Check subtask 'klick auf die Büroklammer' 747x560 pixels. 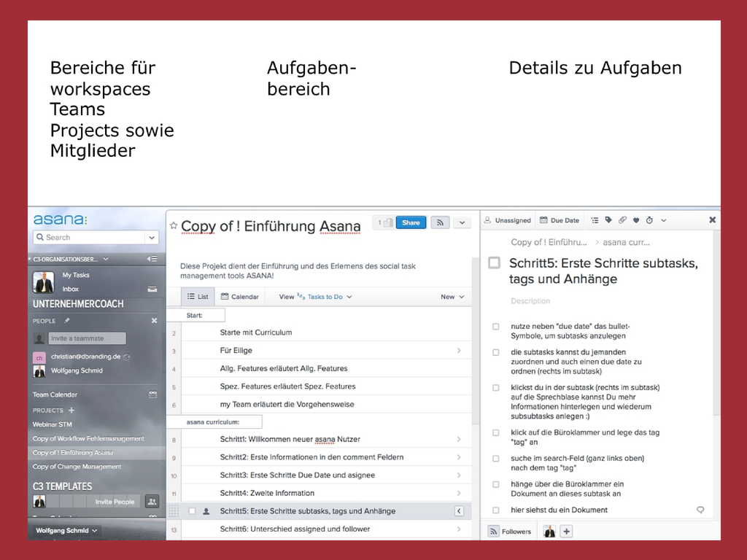(496, 433)
